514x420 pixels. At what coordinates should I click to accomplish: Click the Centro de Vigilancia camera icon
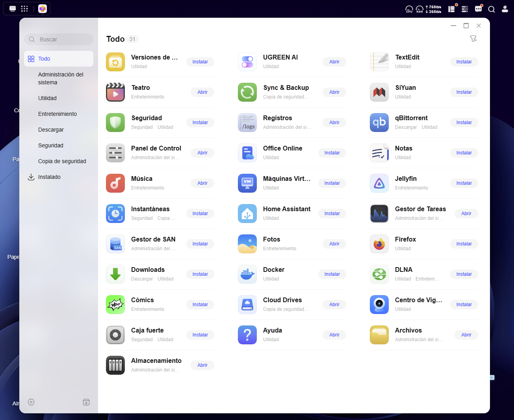tap(379, 305)
